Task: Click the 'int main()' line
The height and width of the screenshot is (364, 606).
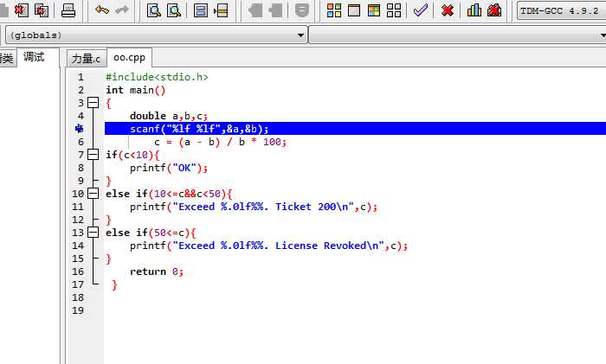Action: [x=136, y=90]
